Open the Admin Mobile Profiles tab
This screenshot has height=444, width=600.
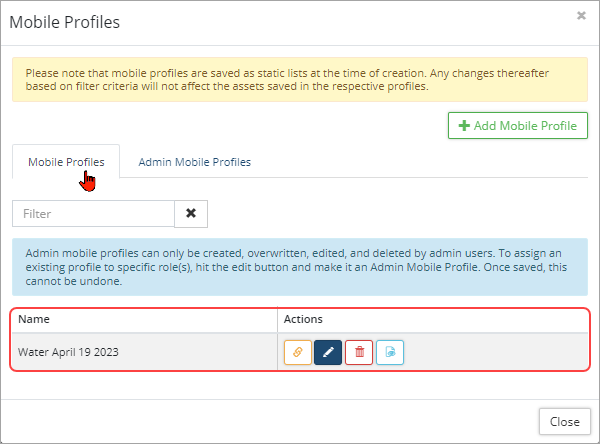194,162
